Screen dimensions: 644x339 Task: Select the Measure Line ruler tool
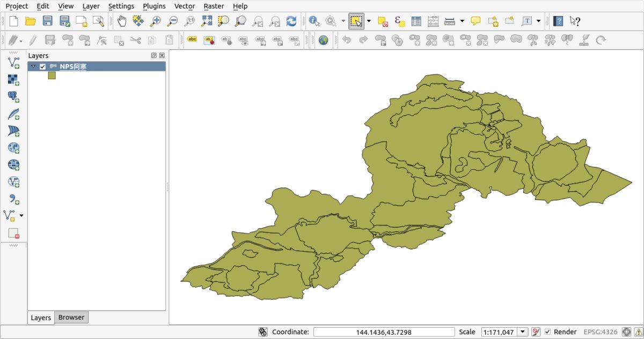tap(450, 21)
